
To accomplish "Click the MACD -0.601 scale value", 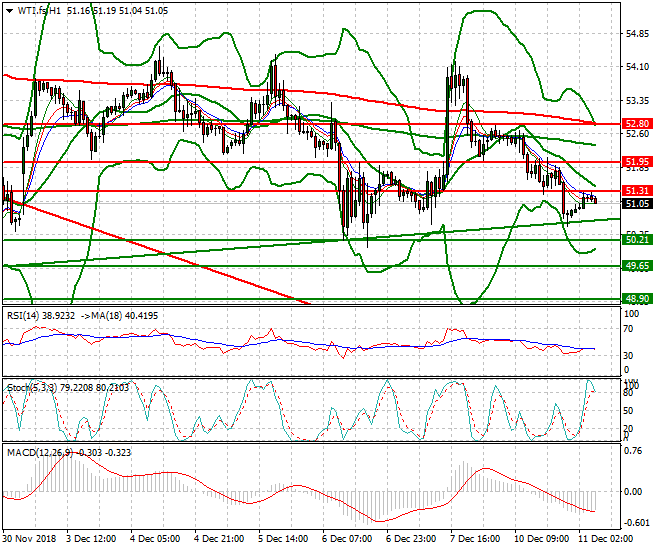I will 635,523.
